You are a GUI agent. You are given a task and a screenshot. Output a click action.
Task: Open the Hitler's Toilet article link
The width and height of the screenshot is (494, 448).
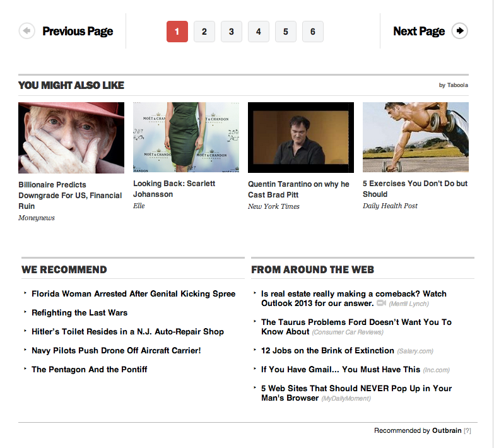pyautogui.click(x=127, y=332)
